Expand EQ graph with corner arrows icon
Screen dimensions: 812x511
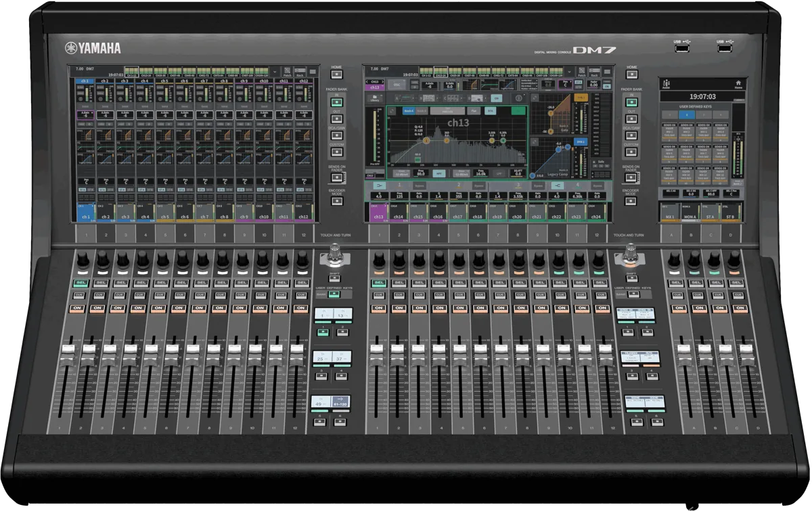point(392,111)
